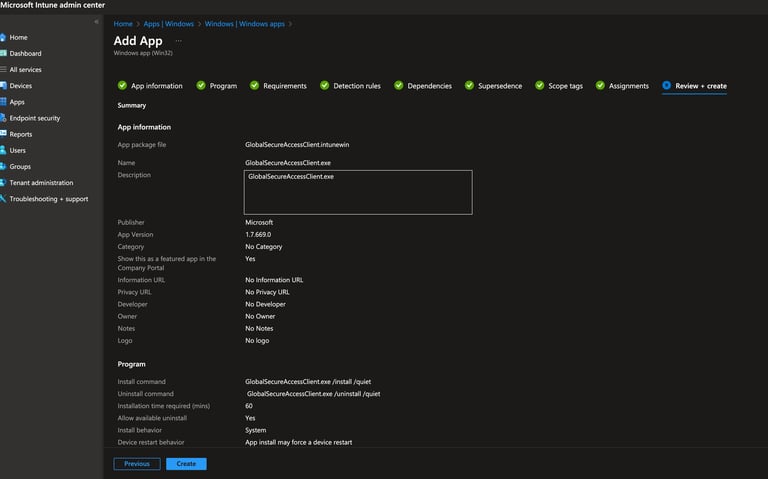Click the app version 1.7.669.0
768x479 pixels.
258,235
